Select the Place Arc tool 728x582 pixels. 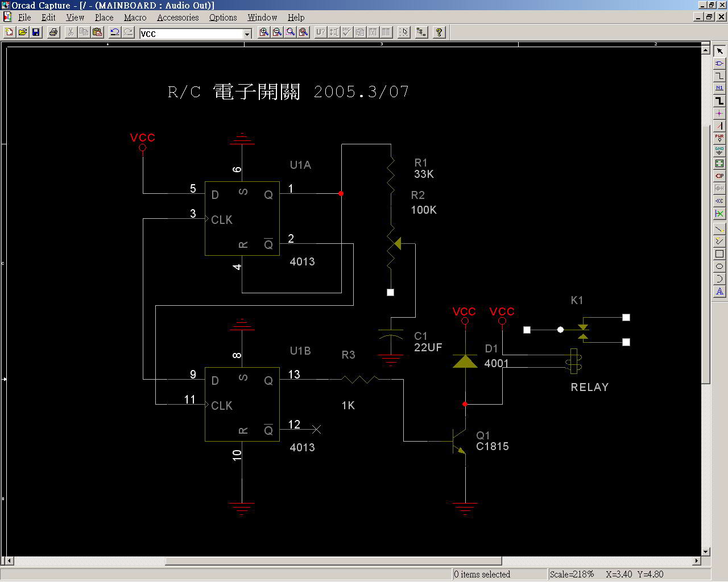(x=719, y=279)
